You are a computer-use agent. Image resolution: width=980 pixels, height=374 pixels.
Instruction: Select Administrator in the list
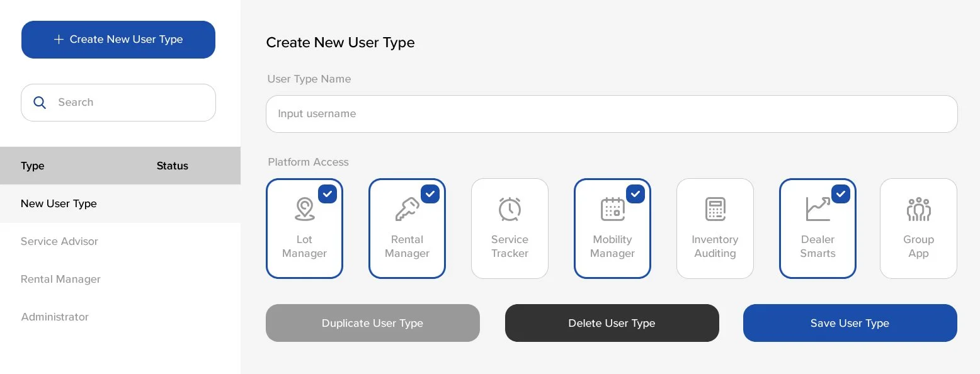120,317
